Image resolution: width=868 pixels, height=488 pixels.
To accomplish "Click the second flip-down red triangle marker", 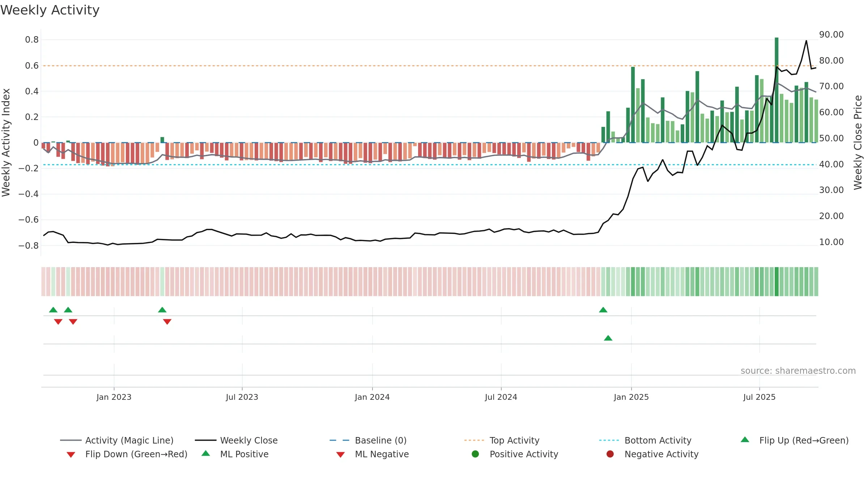I will [73, 322].
